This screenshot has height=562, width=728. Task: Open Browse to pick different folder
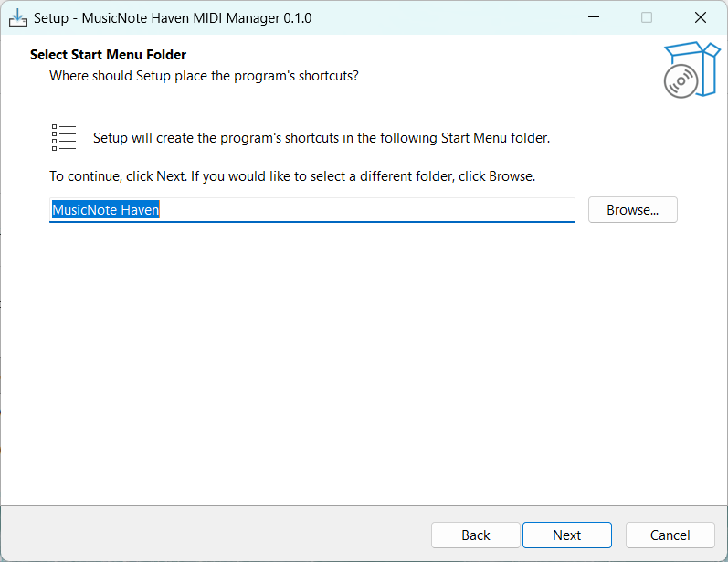tap(633, 210)
